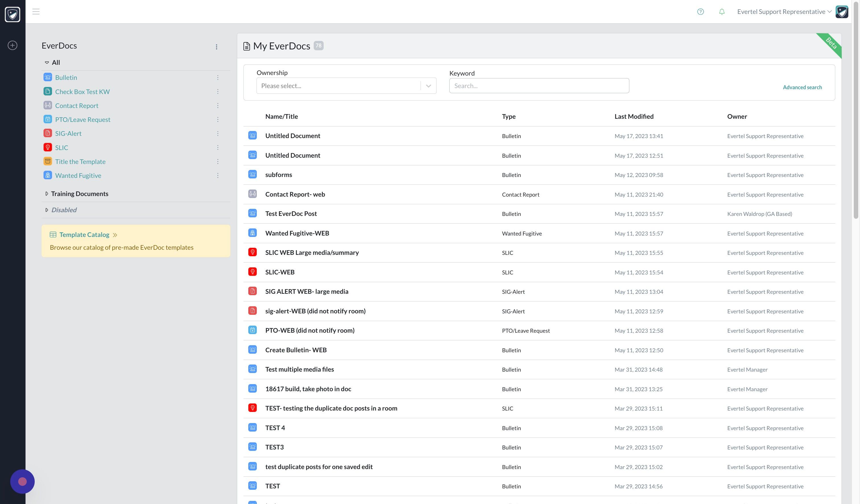The image size is (860, 504).
Task: Collapse the All templates section
Action: pyautogui.click(x=47, y=63)
